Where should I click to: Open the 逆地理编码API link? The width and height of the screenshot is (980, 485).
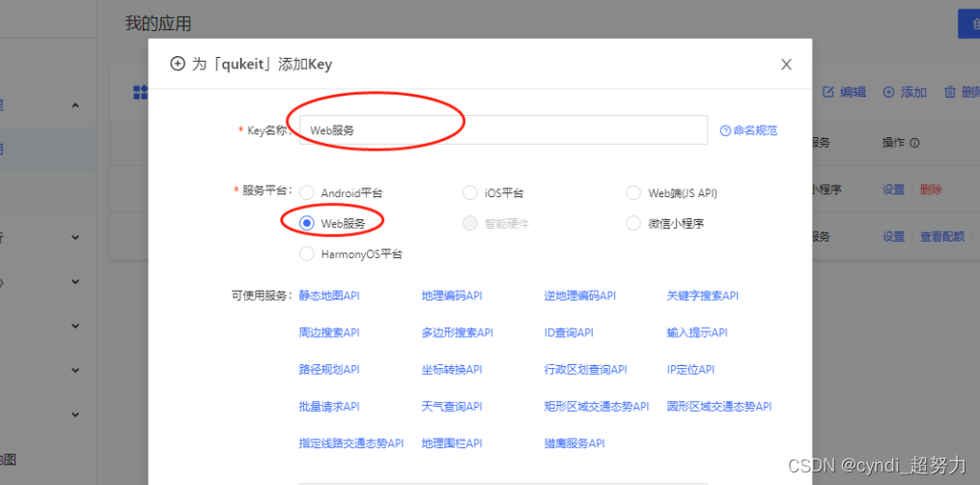click(580, 296)
